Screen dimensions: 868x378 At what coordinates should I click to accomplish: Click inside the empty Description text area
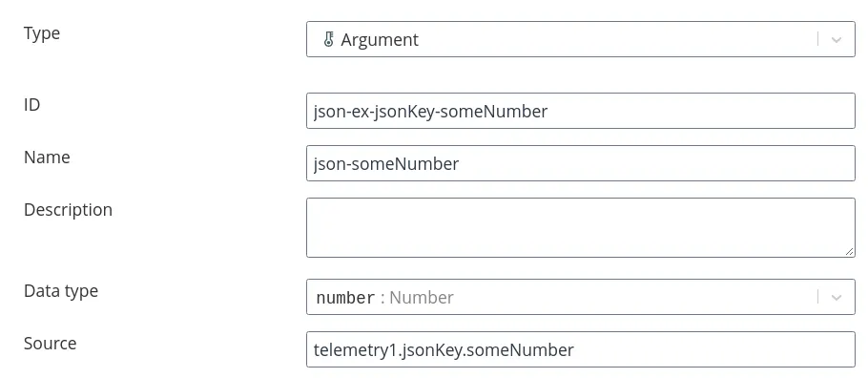click(581, 228)
